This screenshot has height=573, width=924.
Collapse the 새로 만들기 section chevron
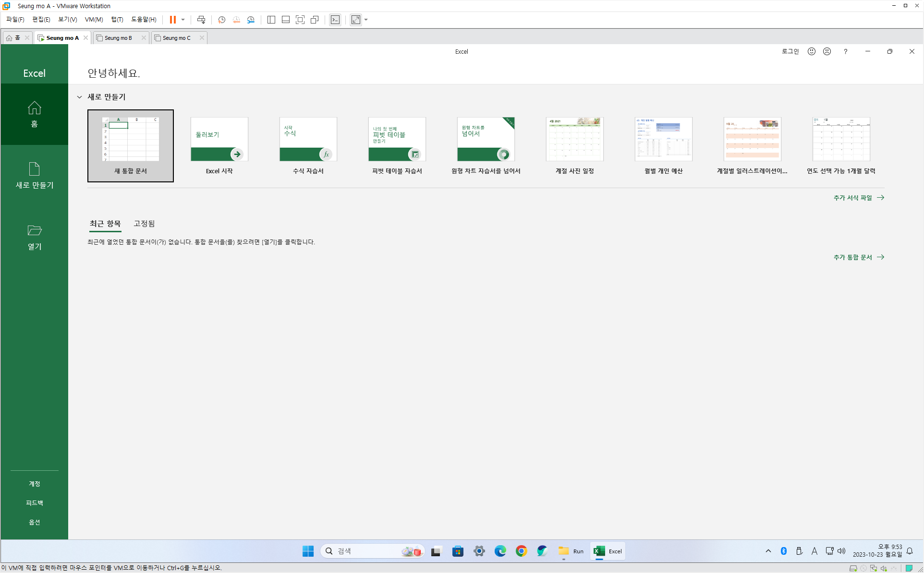pos(79,97)
